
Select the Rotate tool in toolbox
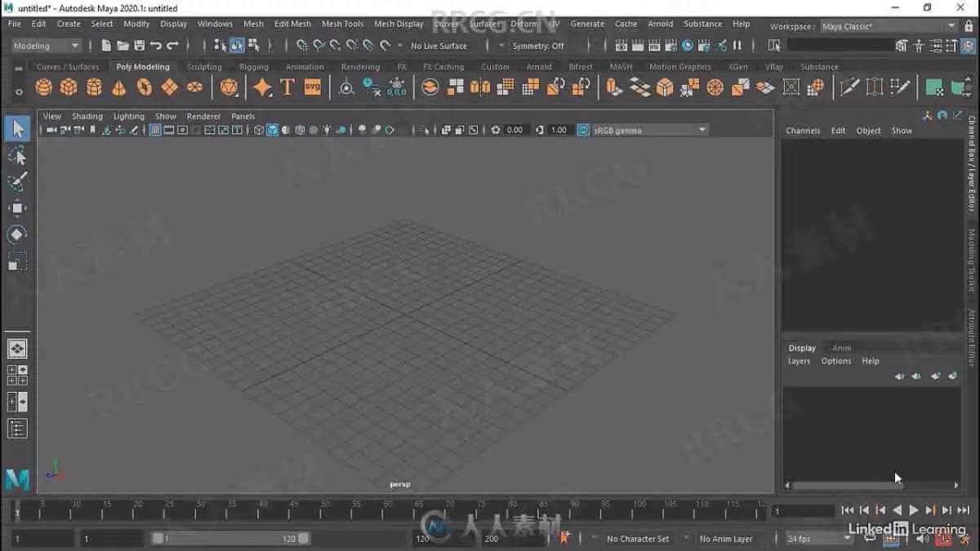tap(18, 234)
